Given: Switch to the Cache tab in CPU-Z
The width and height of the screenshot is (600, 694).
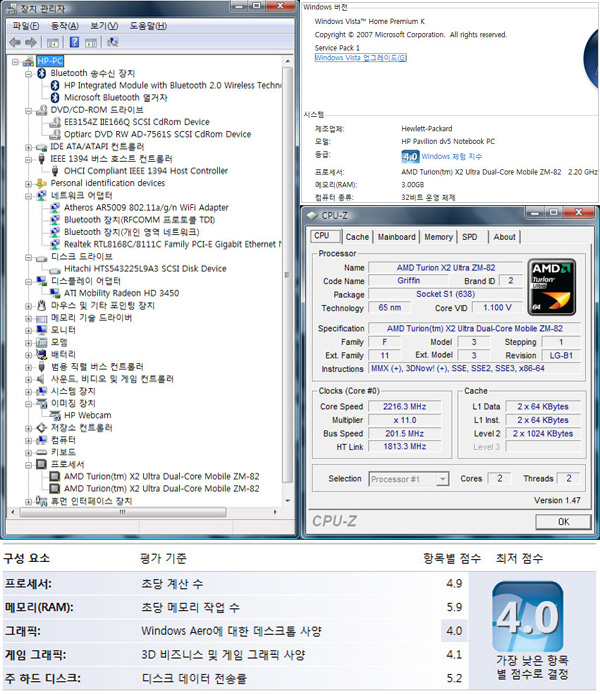Looking at the screenshot, I should (357, 237).
